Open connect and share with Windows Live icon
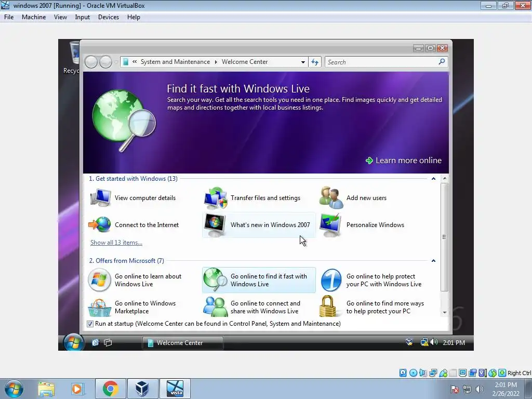532x399 pixels. coord(215,307)
